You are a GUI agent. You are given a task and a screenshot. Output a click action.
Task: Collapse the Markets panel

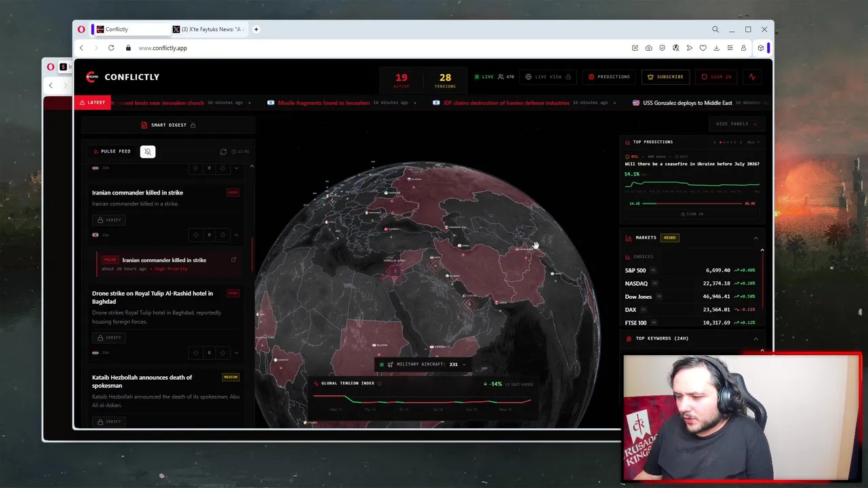pyautogui.click(x=755, y=238)
